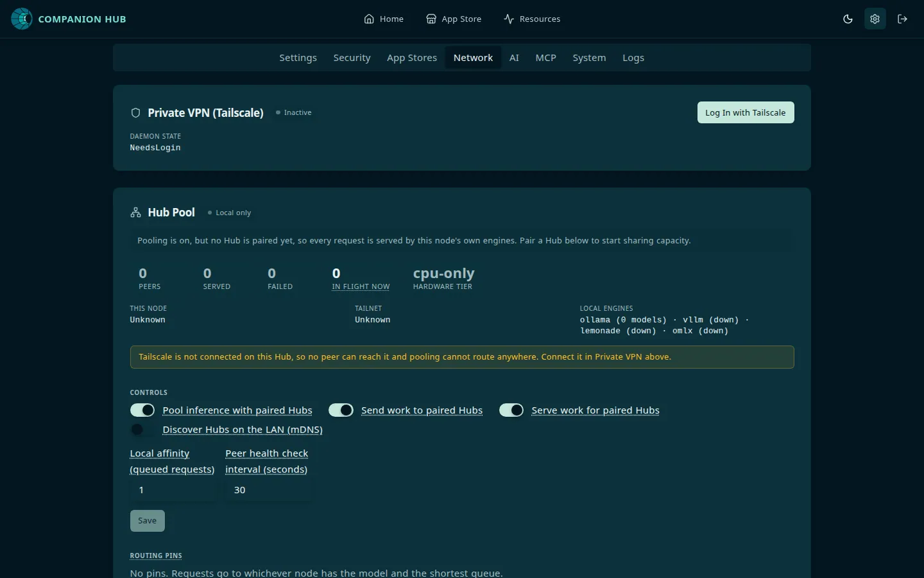Open the Settings tab
Screen dimensions: 924x578
pyautogui.click(x=298, y=58)
